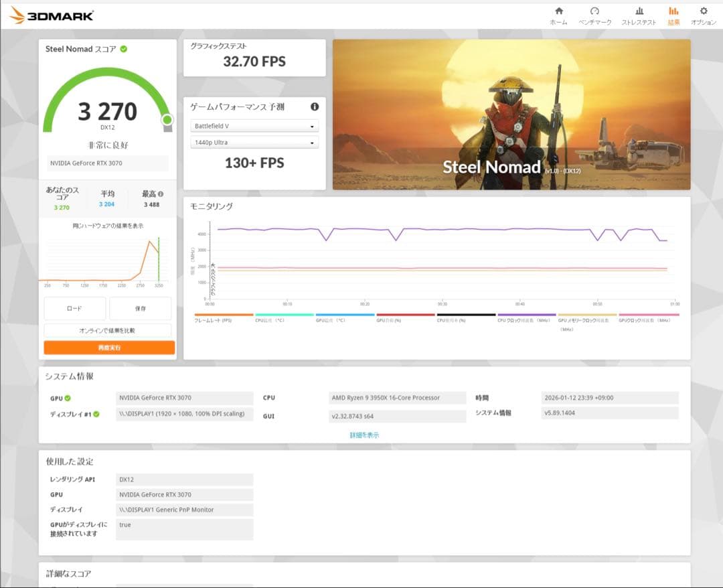Click the info icon in game performance estimate
723x588 pixels.
pos(315,106)
